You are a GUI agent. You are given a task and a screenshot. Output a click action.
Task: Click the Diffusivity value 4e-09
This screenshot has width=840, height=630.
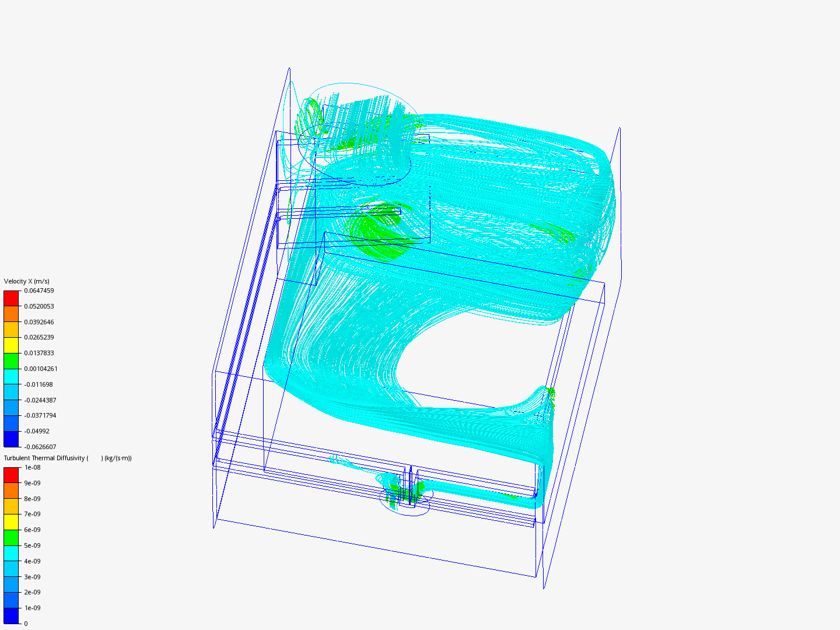click(x=32, y=561)
